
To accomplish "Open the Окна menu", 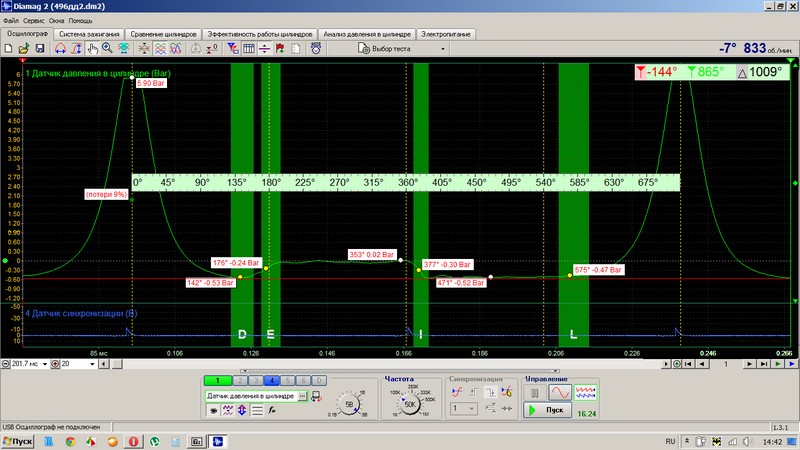I will click(x=57, y=21).
